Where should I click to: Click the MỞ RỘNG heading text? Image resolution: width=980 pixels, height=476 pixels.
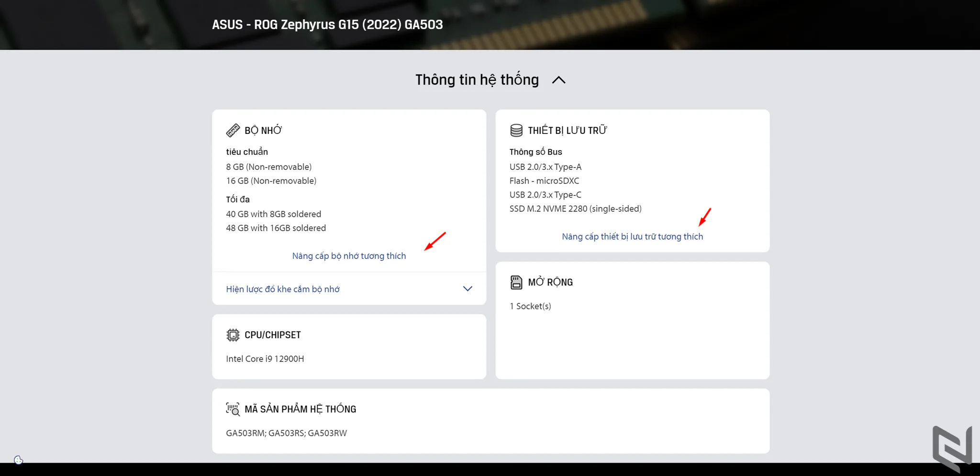(550, 282)
